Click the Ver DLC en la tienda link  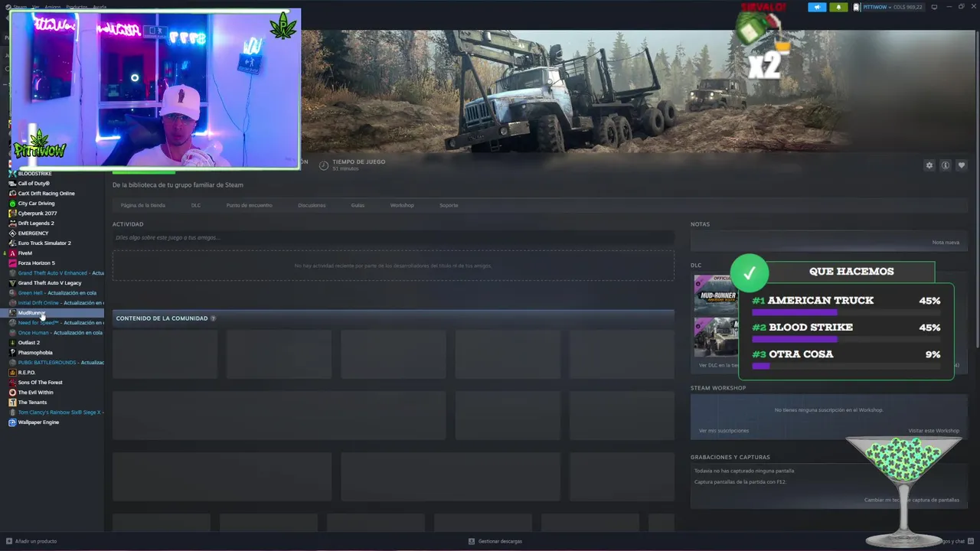click(719, 366)
